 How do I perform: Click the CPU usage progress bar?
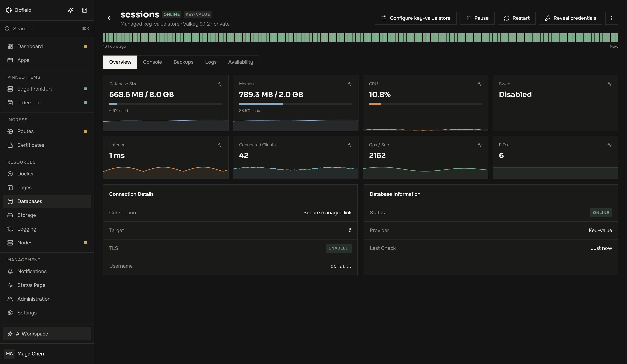point(425,104)
